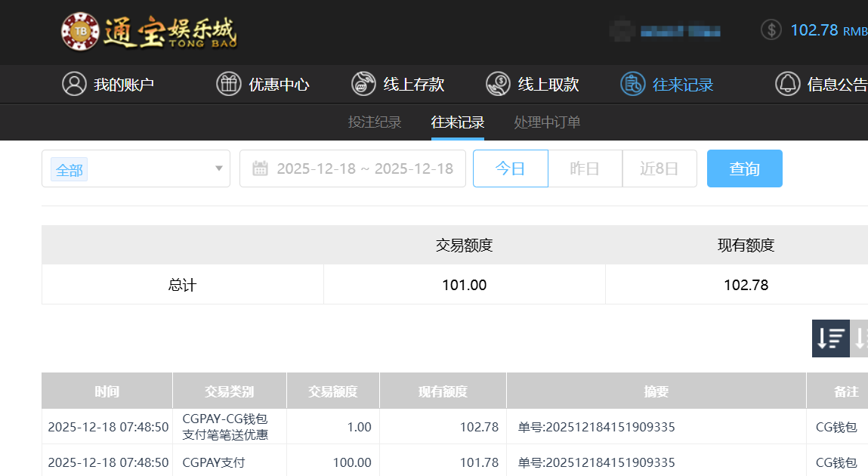Viewport: 868px width, 476px height.
Task: Click the 往来记录 records icon in navigation
Action: coord(632,84)
